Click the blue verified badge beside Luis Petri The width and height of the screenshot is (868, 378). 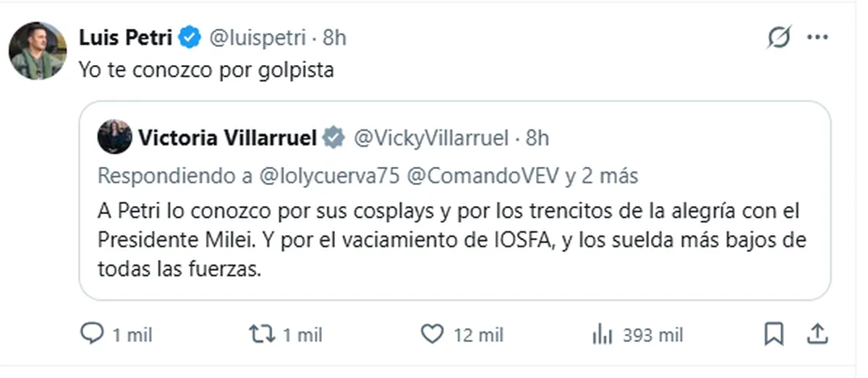(x=190, y=38)
